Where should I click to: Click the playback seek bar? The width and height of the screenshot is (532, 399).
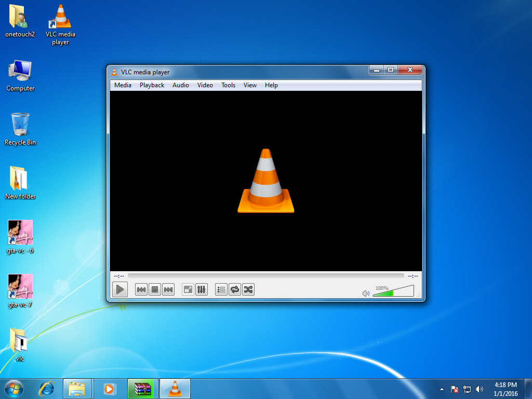point(266,276)
